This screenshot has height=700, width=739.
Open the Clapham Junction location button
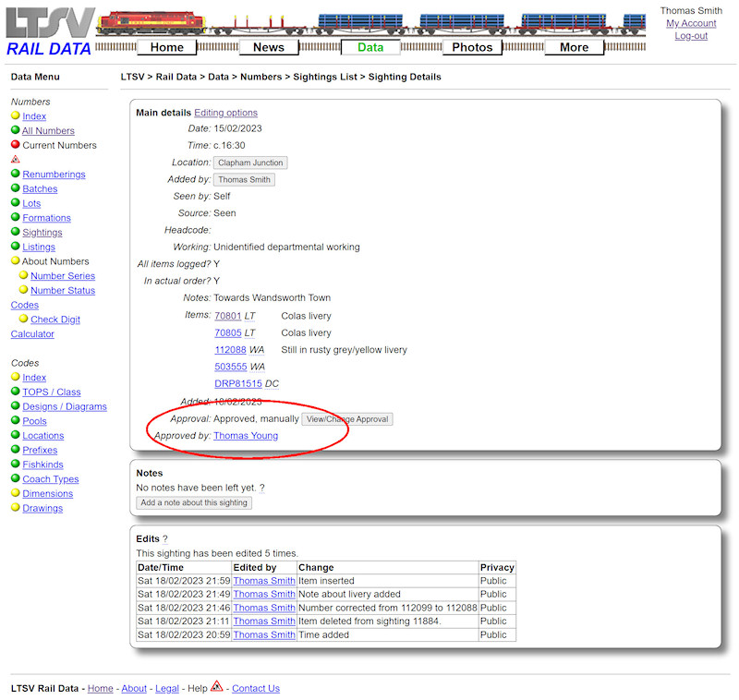(251, 163)
